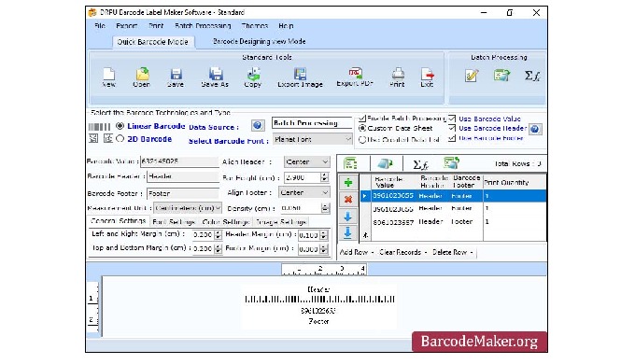Toggle Use Barcode Header checkbox
Viewport: 635px width, 364px height.
tap(452, 128)
